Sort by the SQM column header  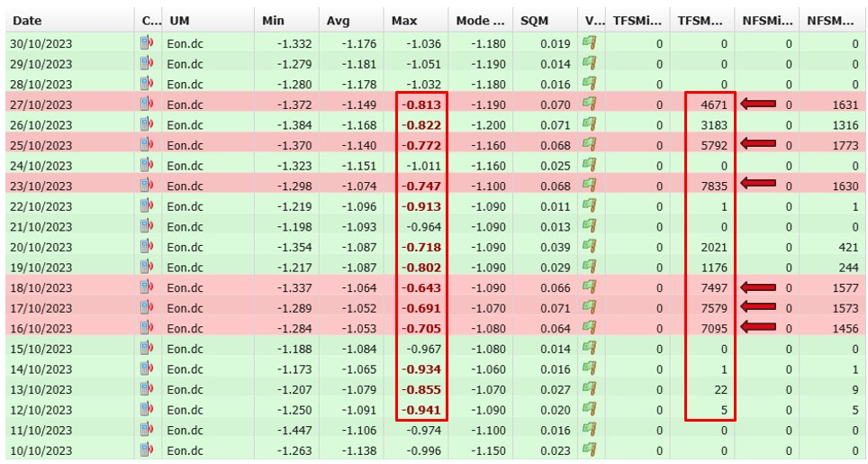(535, 21)
